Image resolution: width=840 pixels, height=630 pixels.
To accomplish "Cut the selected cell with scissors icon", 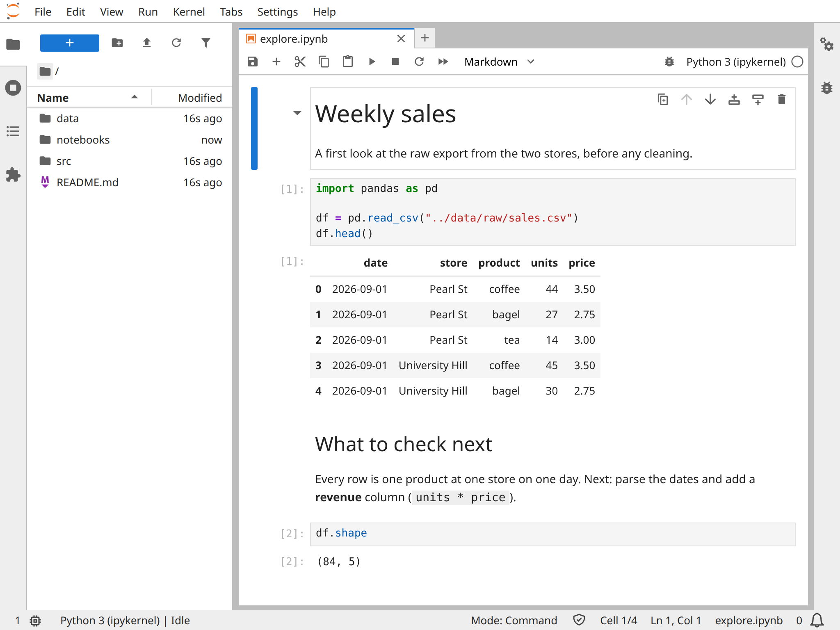I will (300, 62).
